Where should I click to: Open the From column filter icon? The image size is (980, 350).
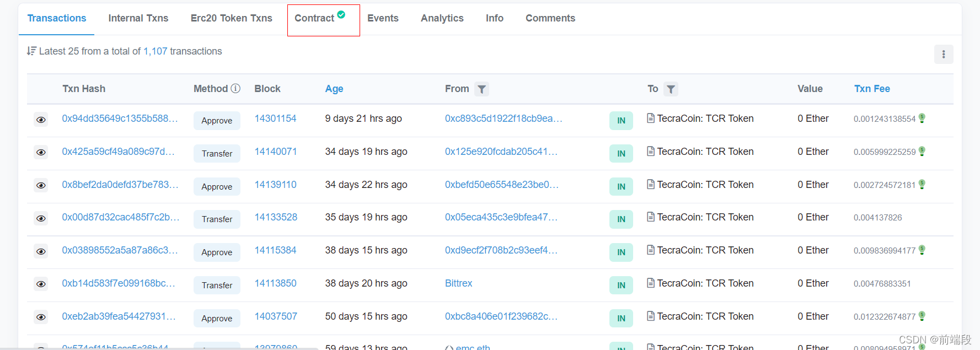481,89
